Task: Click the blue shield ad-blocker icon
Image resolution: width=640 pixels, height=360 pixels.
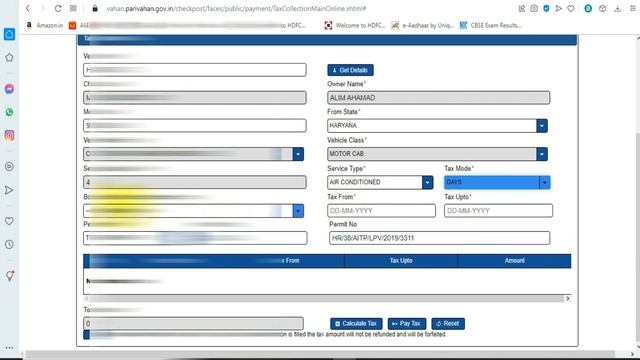Action: 546,8
